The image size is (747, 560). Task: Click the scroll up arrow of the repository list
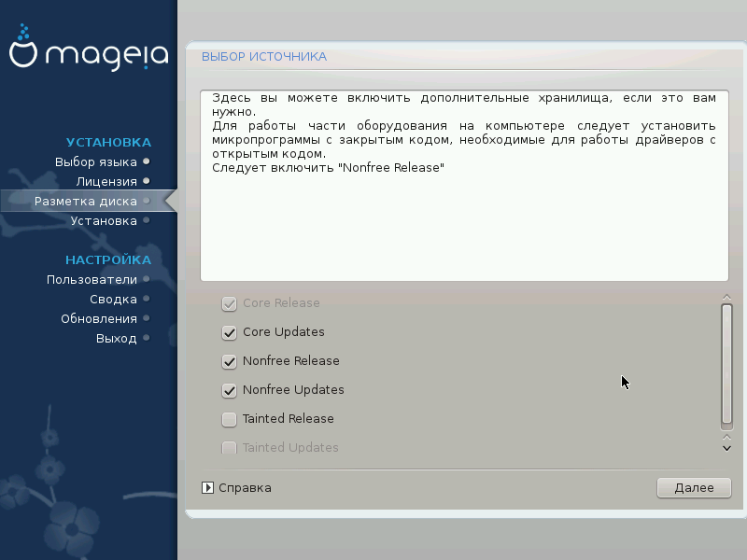pos(726,297)
